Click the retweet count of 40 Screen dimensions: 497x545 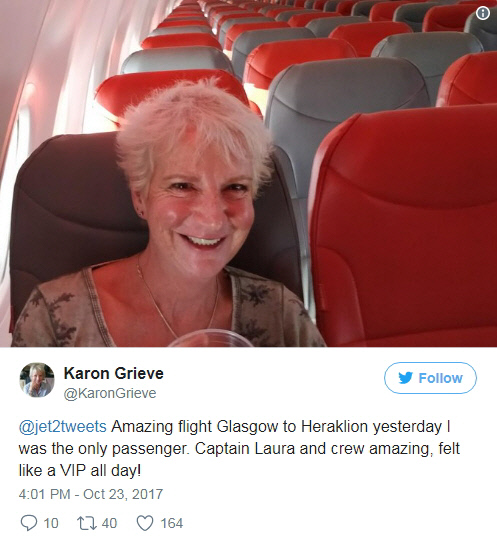(x=109, y=523)
